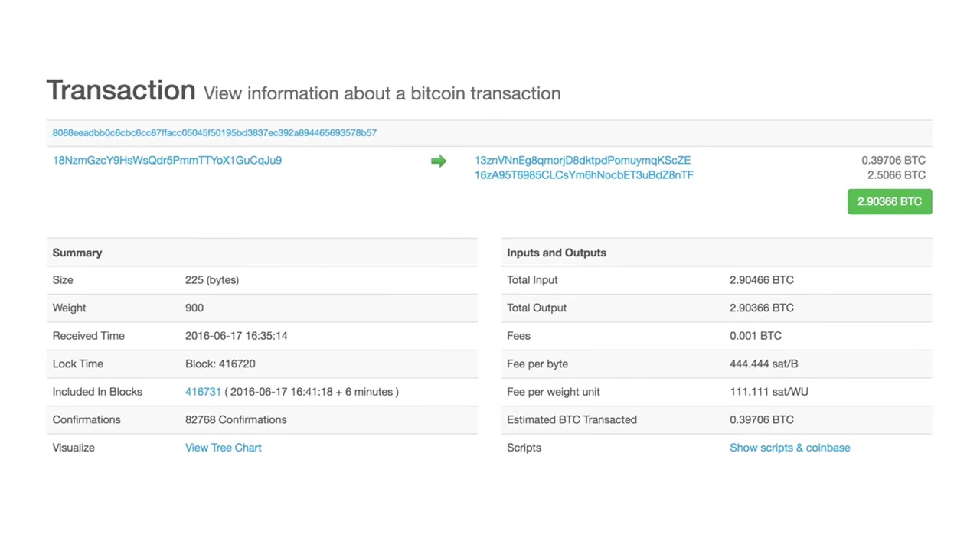Viewport: 980px width, 551px height.
Task: Click the Visualize row label
Action: pos(73,448)
